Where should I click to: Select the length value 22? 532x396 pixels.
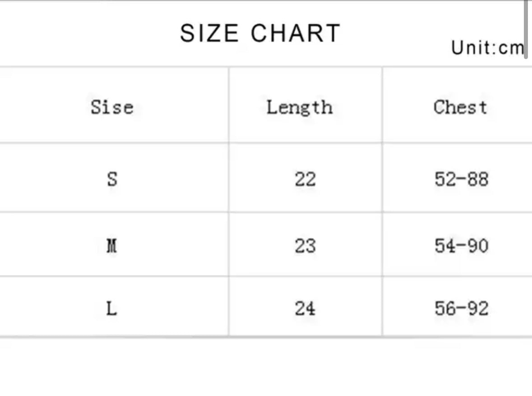[305, 179]
